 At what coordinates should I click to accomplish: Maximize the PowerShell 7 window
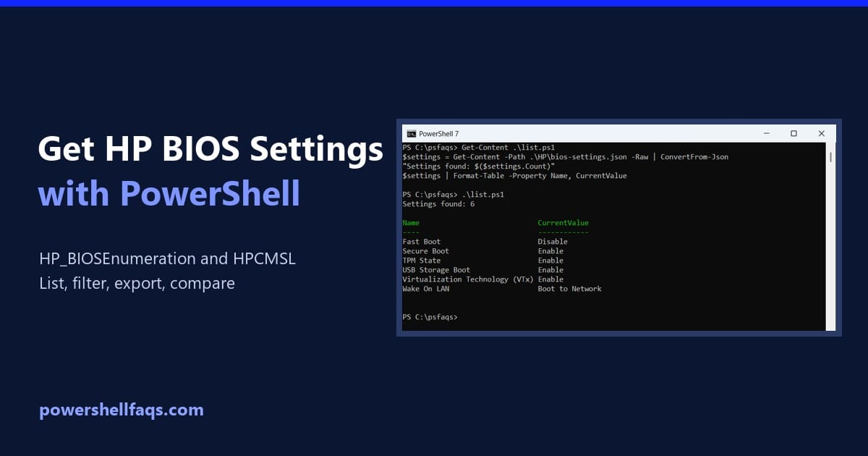pos(793,134)
